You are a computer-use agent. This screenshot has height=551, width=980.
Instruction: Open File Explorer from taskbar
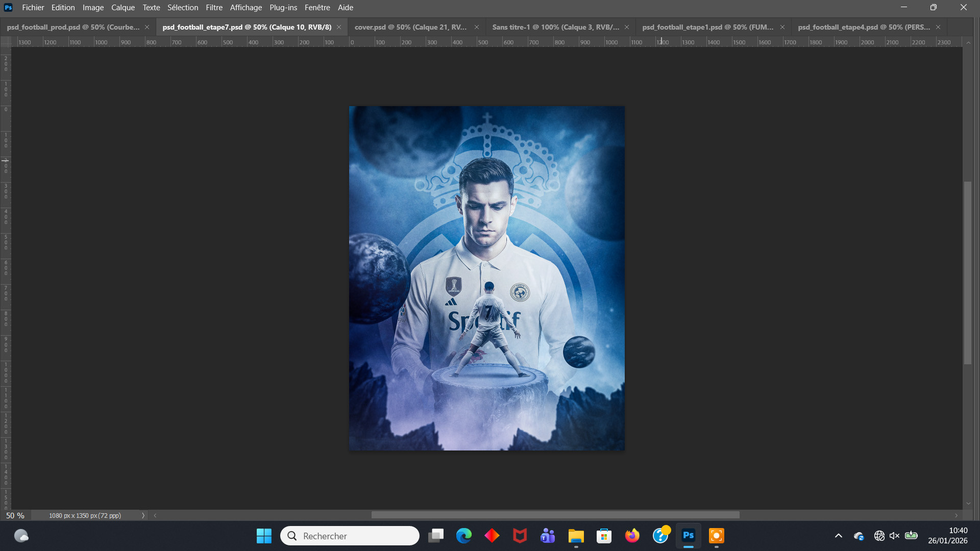576,536
